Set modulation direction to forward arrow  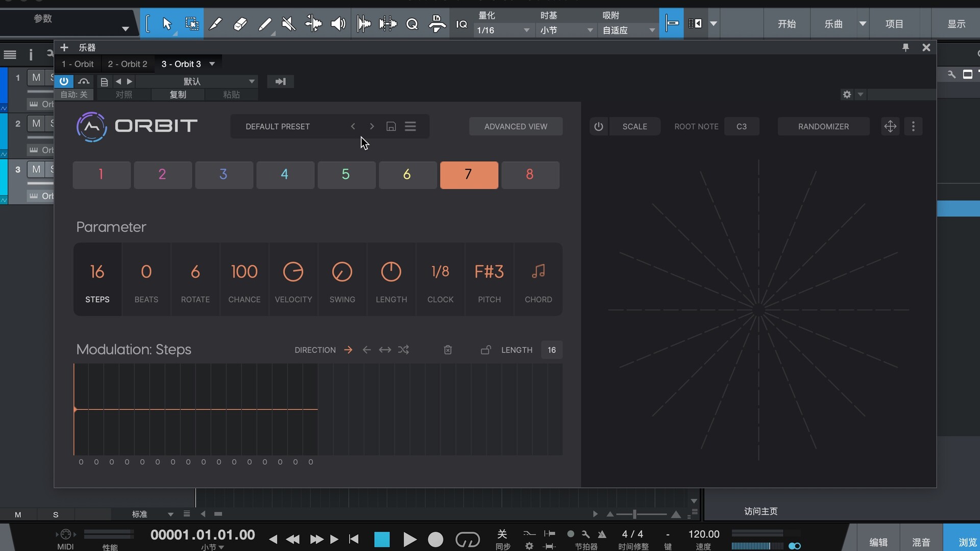click(x=348, y=350)
